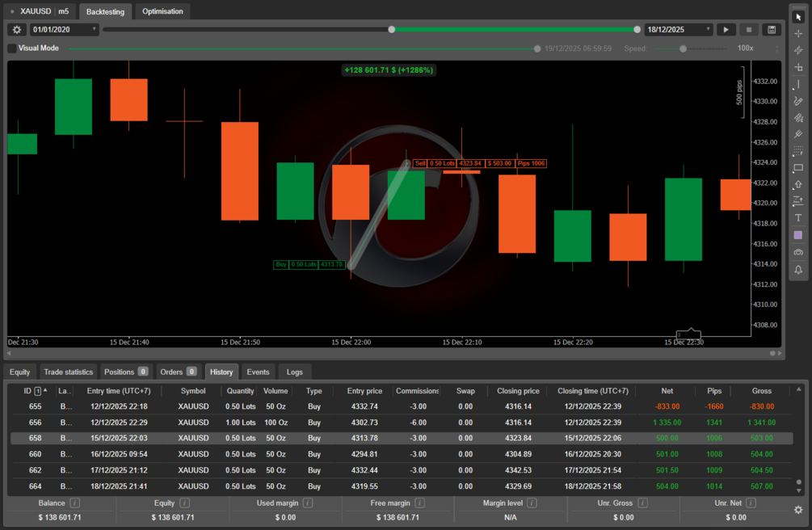Start the backtest with play button
Screen dimensions: 812x530
tap(726, 30)
